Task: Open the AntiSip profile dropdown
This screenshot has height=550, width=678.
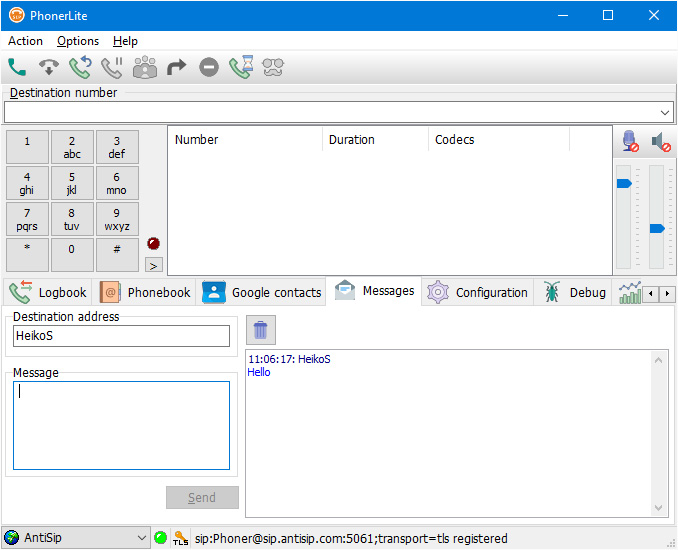Action: (141, 538)
